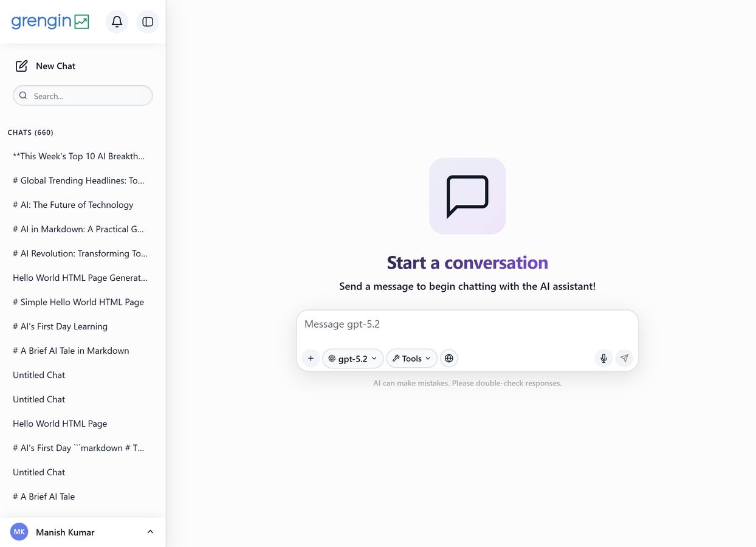The width and height of the screenshot is (756, 547).
Task: Click the CHATS (660) header
Action: [x=30, y=132]
